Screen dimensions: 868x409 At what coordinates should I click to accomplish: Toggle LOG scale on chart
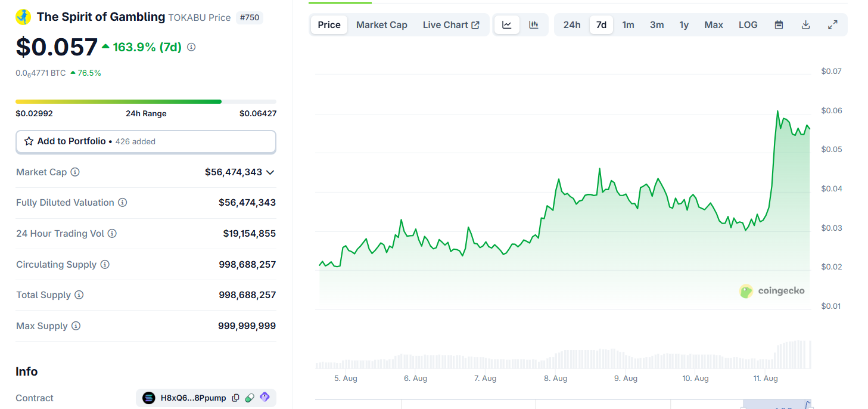point(748,25)
